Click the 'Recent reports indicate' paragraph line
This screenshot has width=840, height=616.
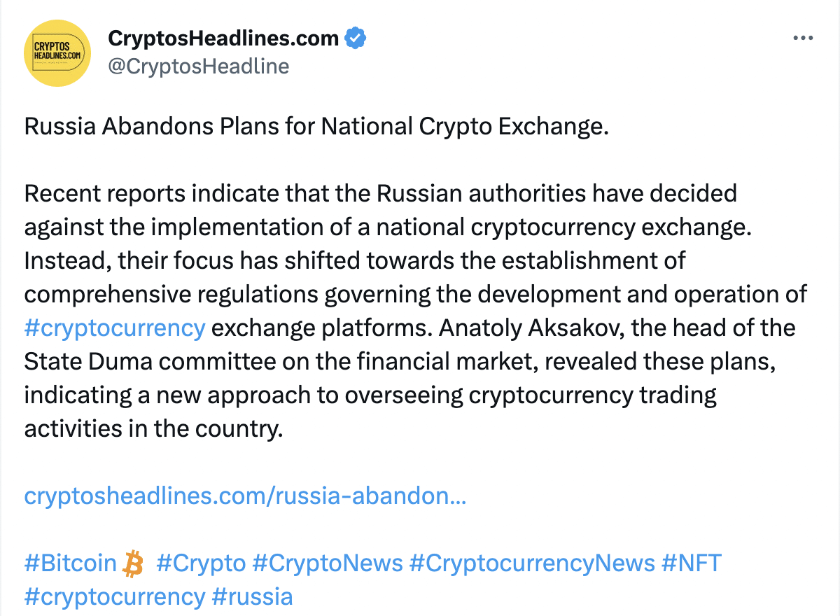coord(380,193)
